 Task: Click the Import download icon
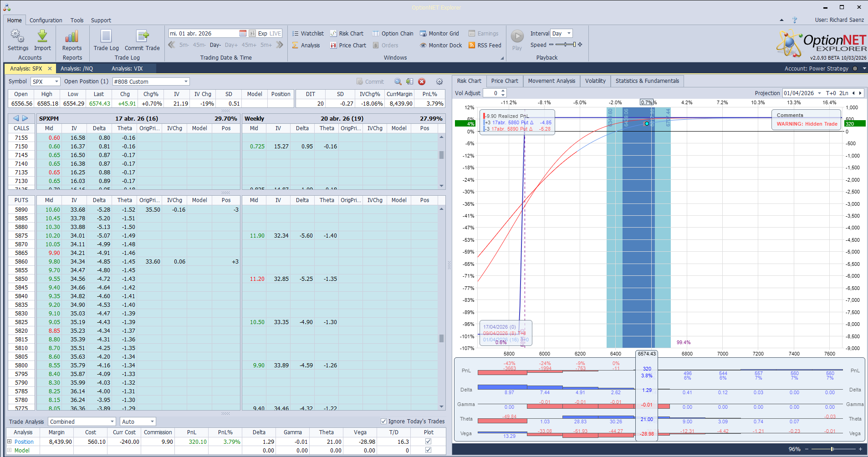[42, 37]
